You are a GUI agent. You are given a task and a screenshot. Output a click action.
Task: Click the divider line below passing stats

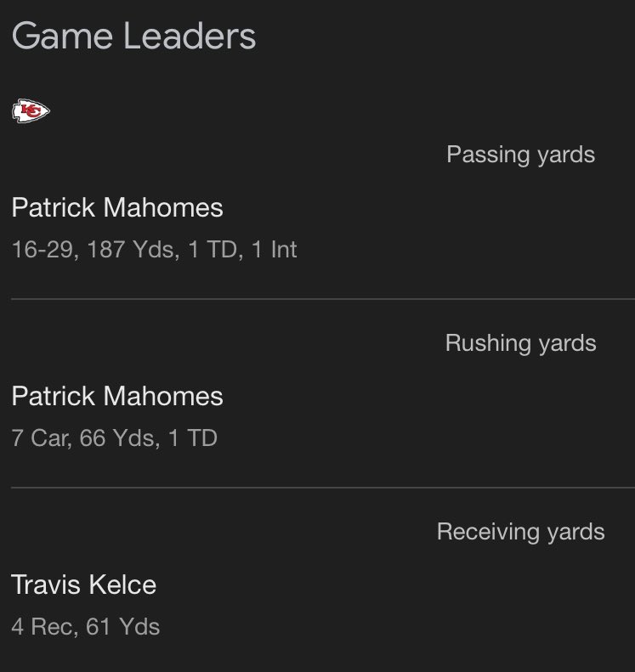tap(323, 299)
